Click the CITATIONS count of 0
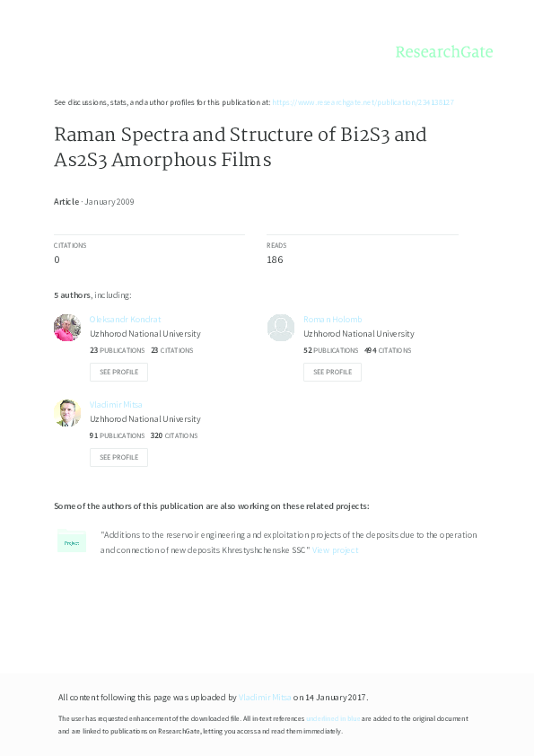This screenshot has height=756, width=534. coord(57,259)
